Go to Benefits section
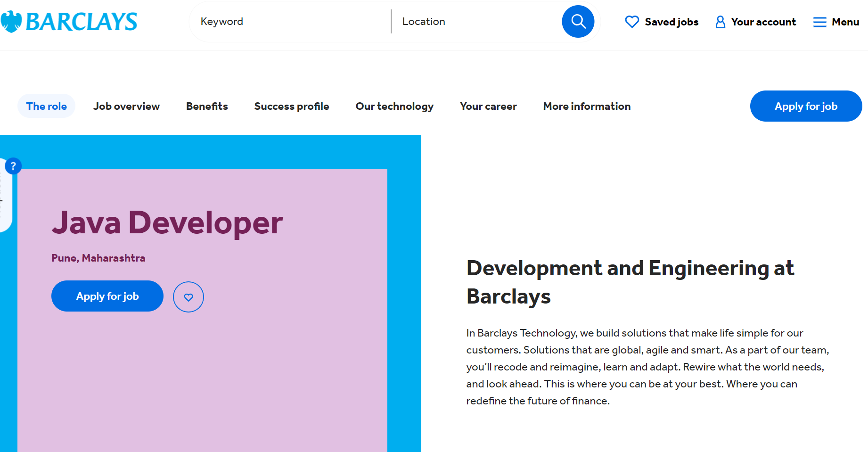The width and height of the screenshot is (868, 452). (207, 106)
